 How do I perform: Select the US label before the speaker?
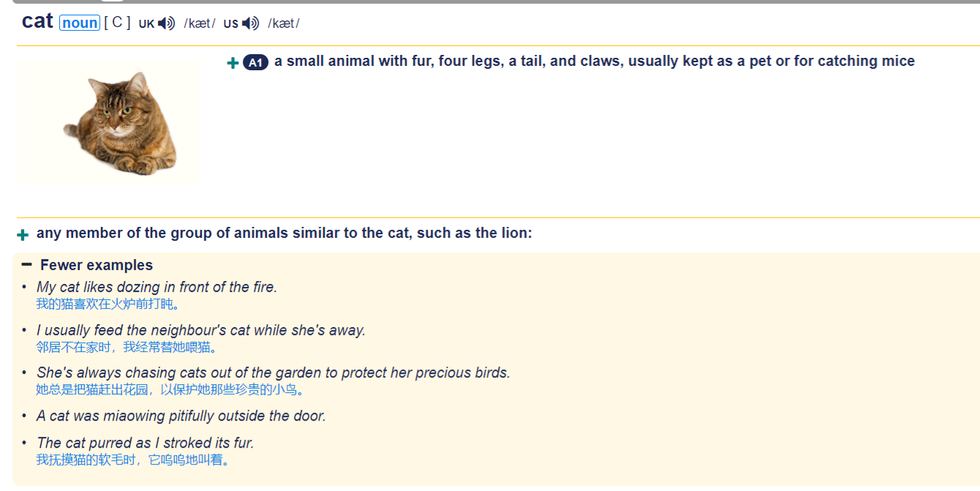coord(231,24)
